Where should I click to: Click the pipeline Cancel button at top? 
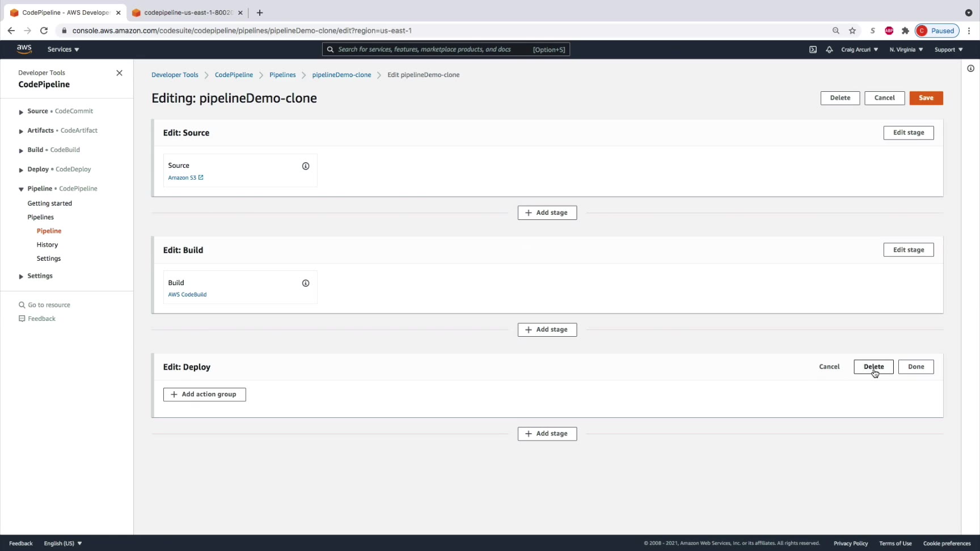(884, 98)
